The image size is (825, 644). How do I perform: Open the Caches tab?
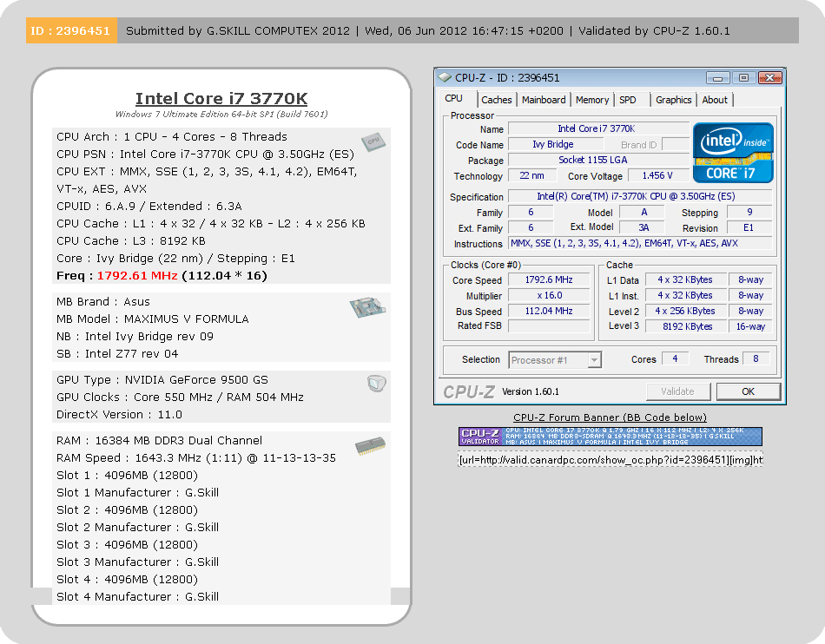click(496, 100)
